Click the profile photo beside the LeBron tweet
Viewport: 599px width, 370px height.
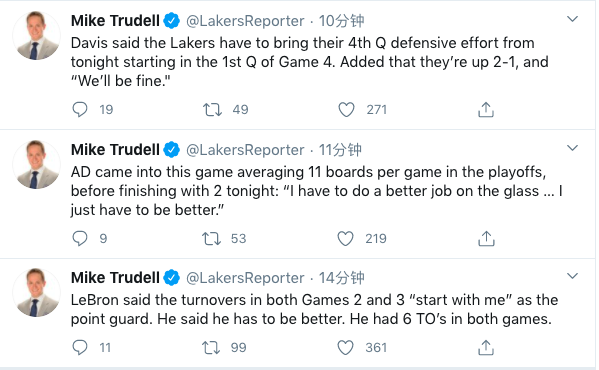click(36, 292)
